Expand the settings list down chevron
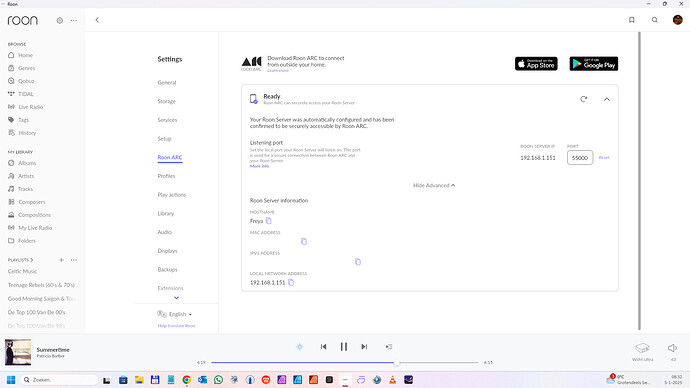 176,298
